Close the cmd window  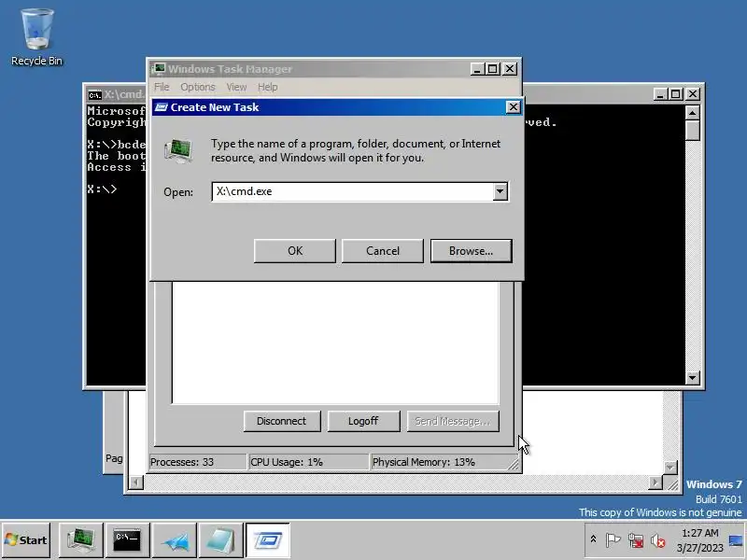click(693, 94)
